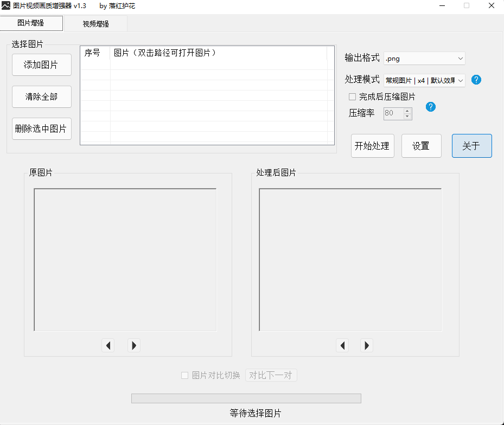
Task: Open the 输出格式 dropdown
Action: pos(424,58)
